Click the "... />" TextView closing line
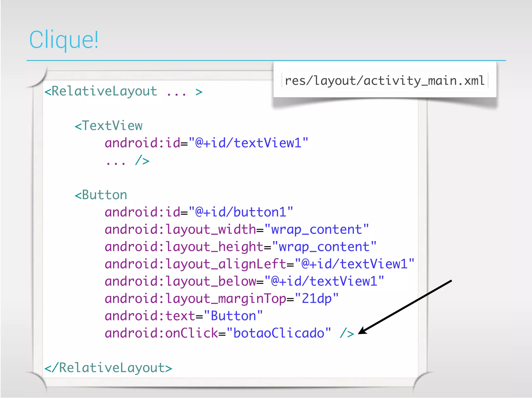Viewport: 532px width, 399px height. click(x=128, y=160)
